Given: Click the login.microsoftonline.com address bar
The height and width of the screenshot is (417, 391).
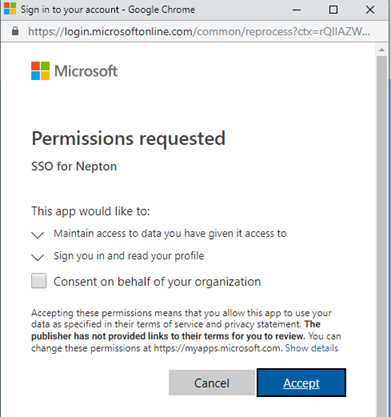Looking at the screenshot, I should 199,31.
